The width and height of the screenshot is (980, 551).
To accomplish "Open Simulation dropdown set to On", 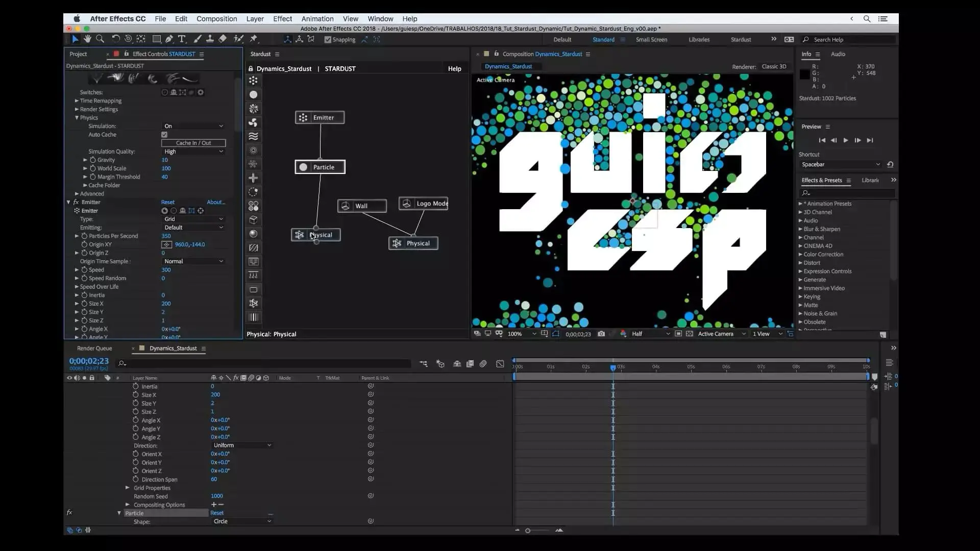I will (x=193, y=126).
